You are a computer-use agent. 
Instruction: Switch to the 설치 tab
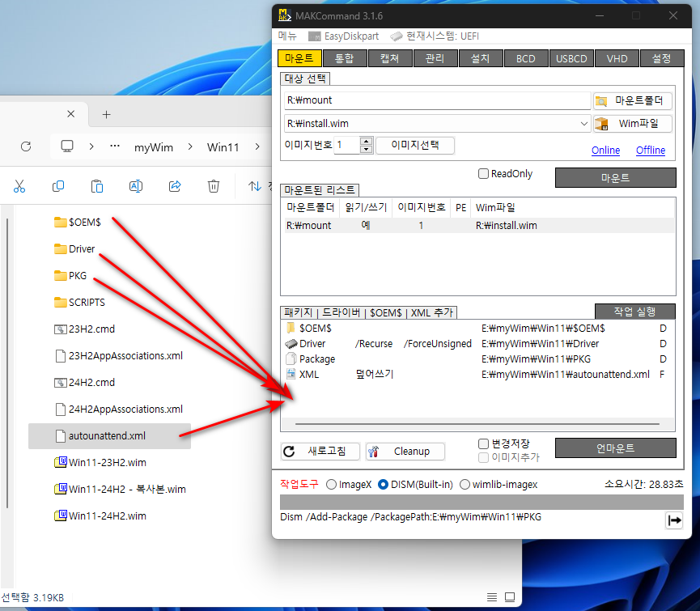481,58
